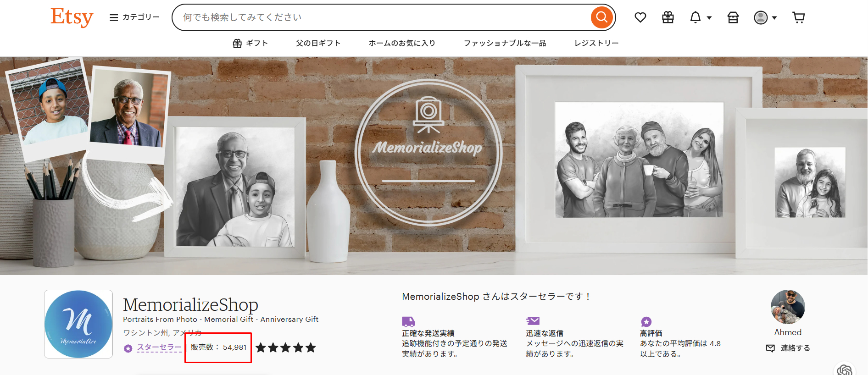Open the gift box icon in header
Viewport: 868px width, 375px height.
tap(668, 17)
